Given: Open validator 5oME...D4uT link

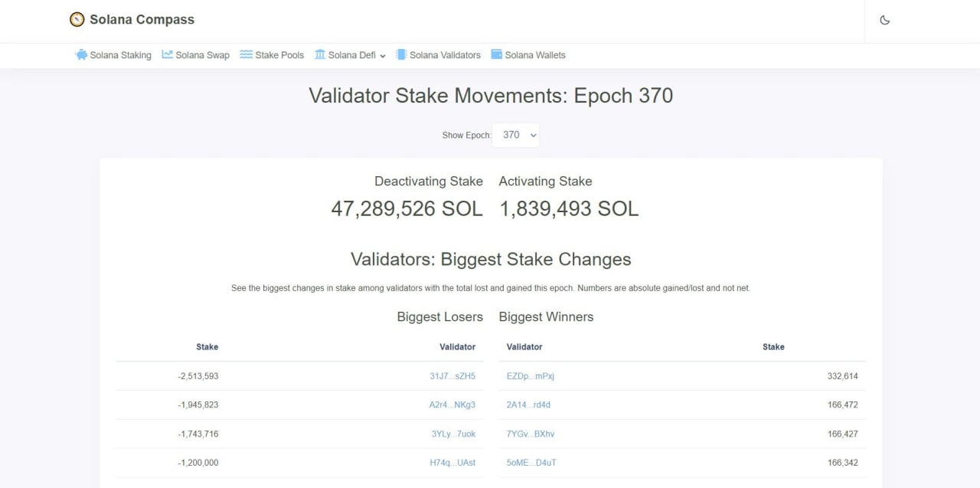Looking at the screenshot, I should [x=531, y=463].
